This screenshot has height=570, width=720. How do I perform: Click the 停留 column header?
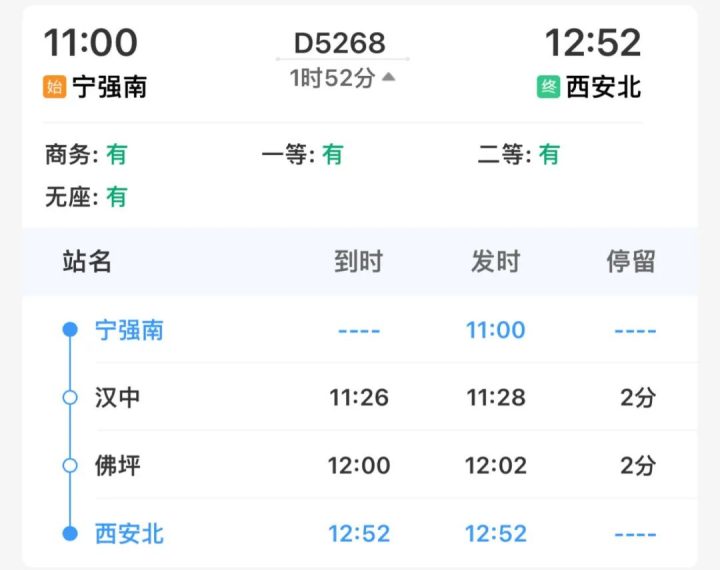point(631,262)
